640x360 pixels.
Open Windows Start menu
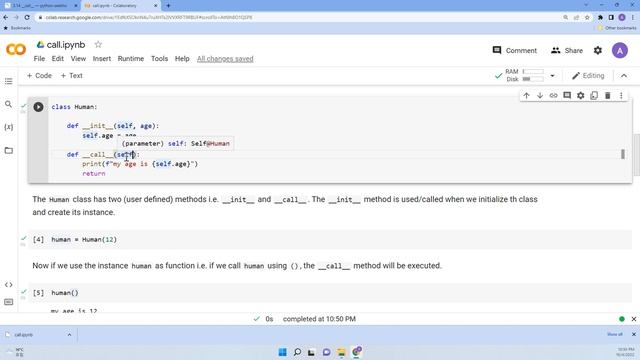282,352
